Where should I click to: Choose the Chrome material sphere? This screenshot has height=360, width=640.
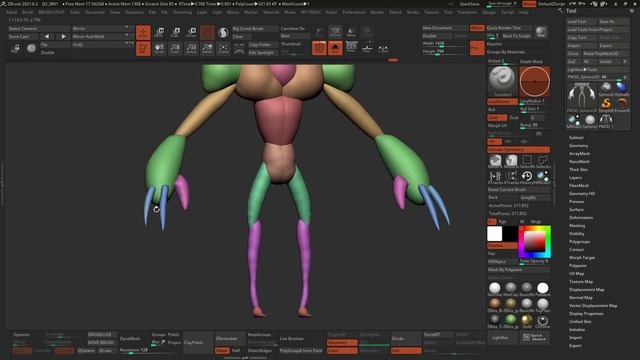click(542, 320)
